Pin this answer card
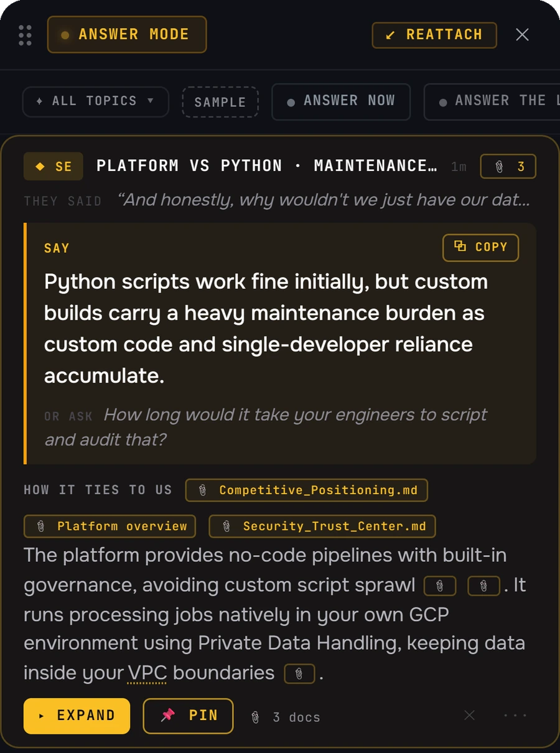Image resolution: width=560 pixels, height=753 pixels. (x=189, y=716)
